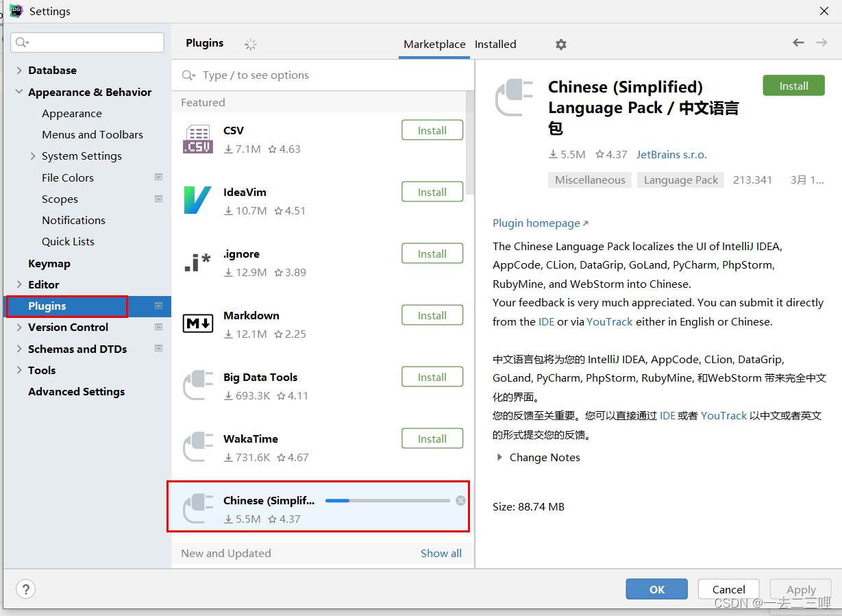Expand the Database settings node
The width and height of the screenshot is (842, 616).
(x=18, y=71)
